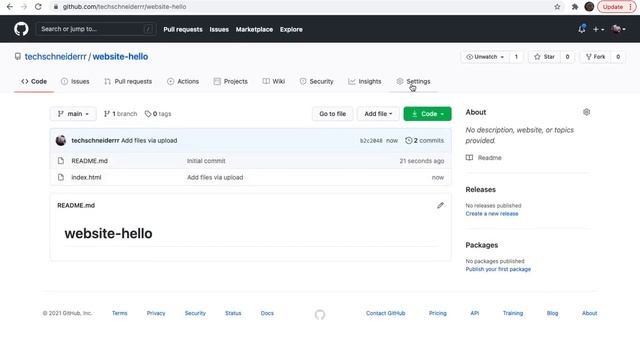640x360 pixels.
Task: Edit README with the pencil icon
Action: point(440,205)
